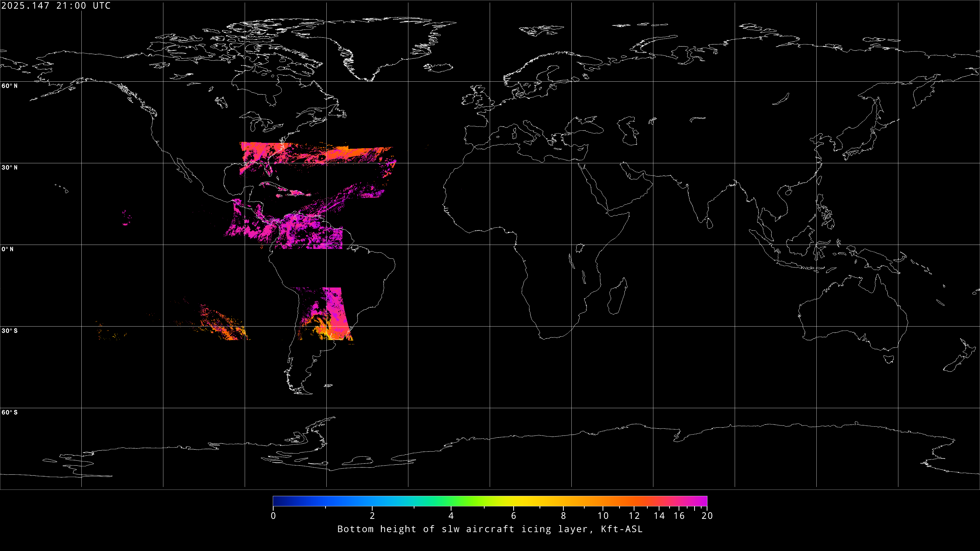Image resolution: width=980 pixels, height=551 pixels.
Task: Click the colorbar tick labeled 16
Action: click(679, 516)
